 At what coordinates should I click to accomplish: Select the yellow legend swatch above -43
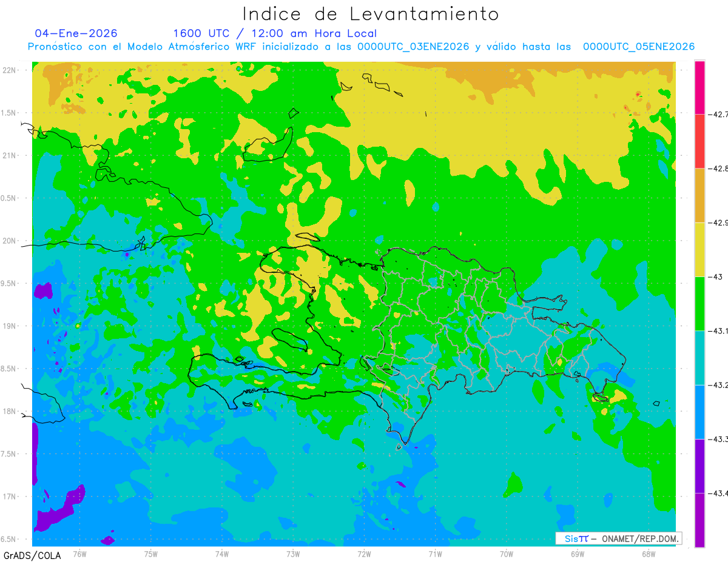coord(699,250)
